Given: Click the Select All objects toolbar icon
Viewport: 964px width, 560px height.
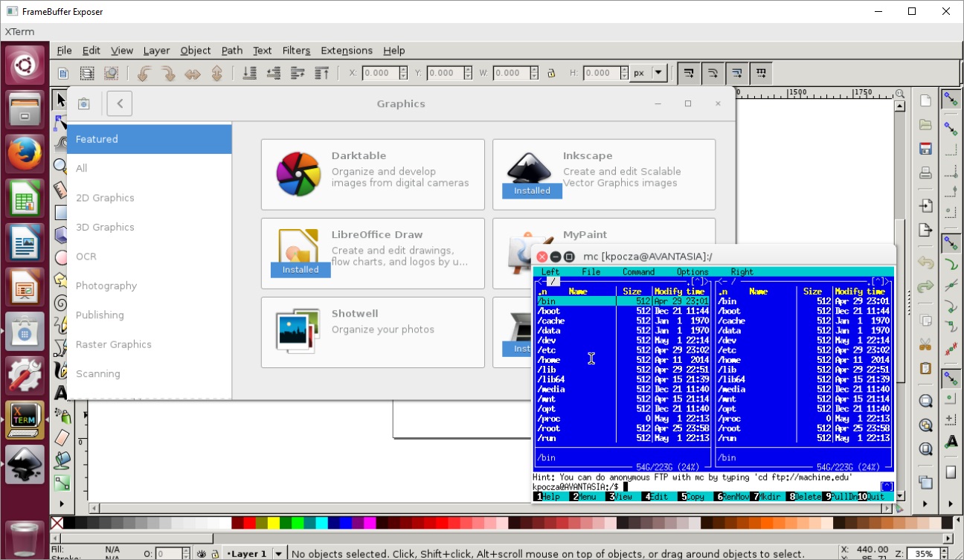Looking at the screenshot, I should (x=63, y=73).
